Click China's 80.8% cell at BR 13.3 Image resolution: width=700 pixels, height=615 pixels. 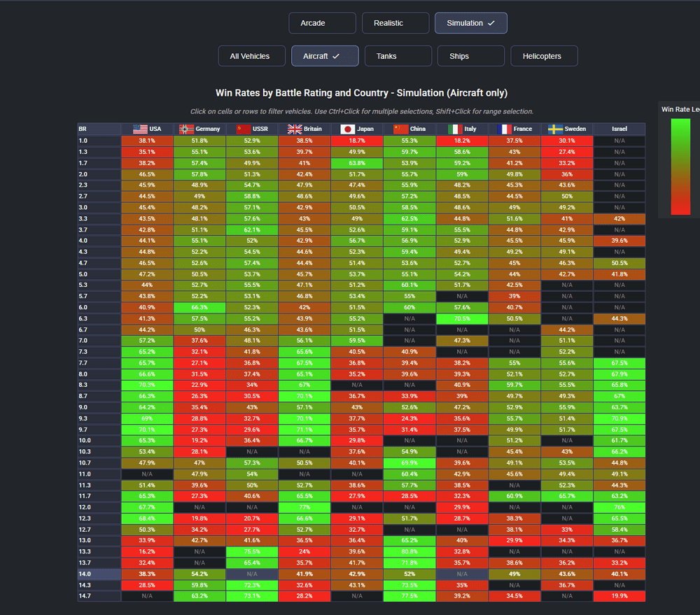pos(409,551)
